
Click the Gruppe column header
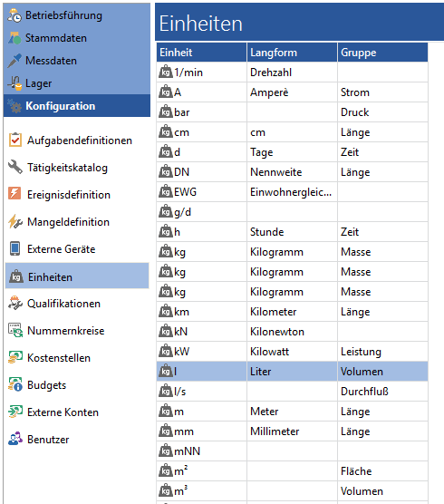pyautogui.click(x=382, y=53)
